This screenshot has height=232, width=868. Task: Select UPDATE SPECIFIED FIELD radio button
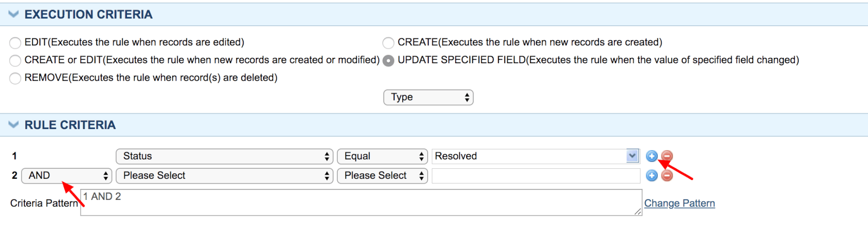[x=388, y=60]
